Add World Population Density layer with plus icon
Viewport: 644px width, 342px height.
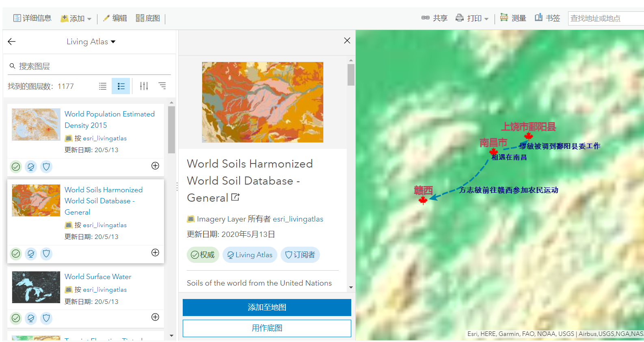tap(155, 166)
